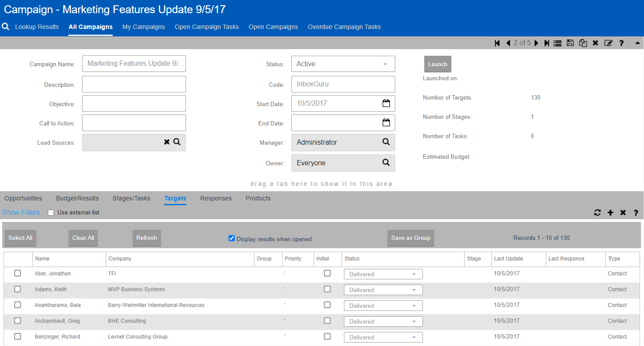The height and width of the screenshot is (346, 644).
Task: Delete the campaign with the top toolbar X
Action: pyautogui.click(x=595, y=43)
